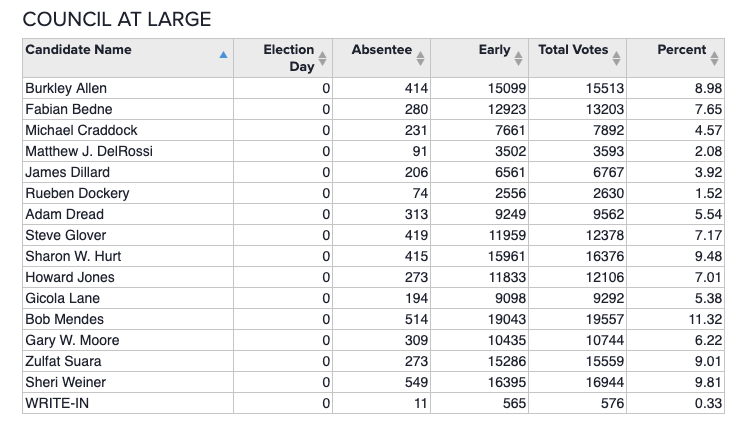Click Zulfat Suara's name cell
Image resolution: width=735 pixels, height=423 pixels.
(63, 361)
